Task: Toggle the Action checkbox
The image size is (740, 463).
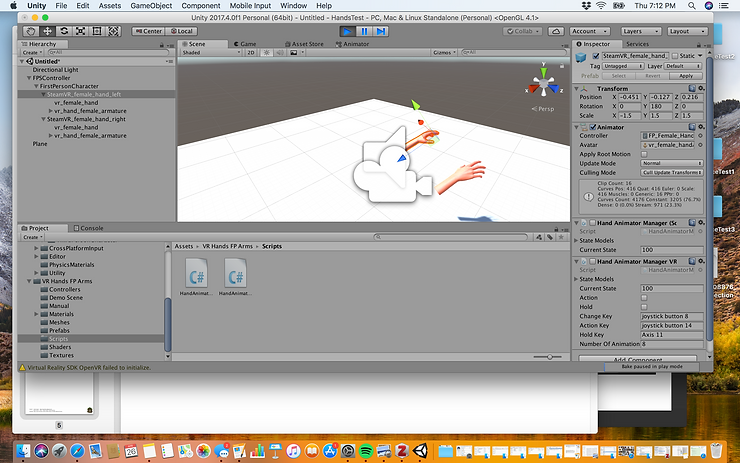Action: coord(644,298)
